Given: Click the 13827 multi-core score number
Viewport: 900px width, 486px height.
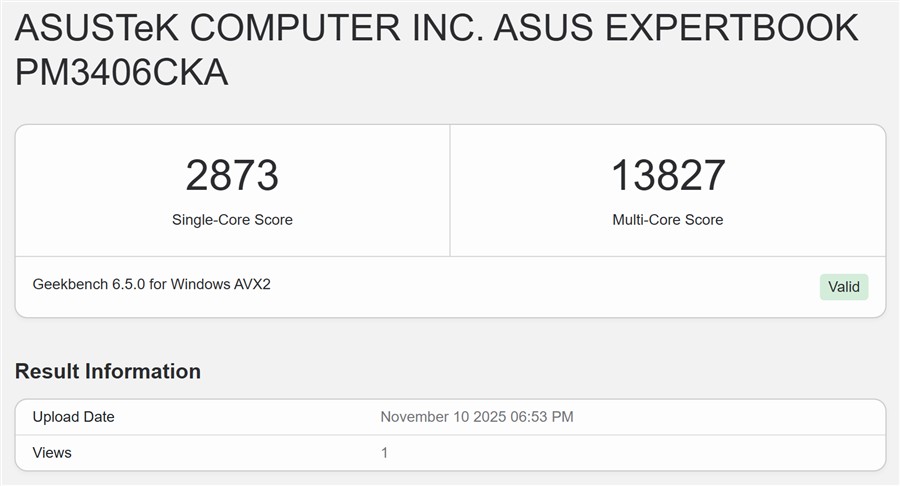Looking at the screenshot, I should click(667, 176).
